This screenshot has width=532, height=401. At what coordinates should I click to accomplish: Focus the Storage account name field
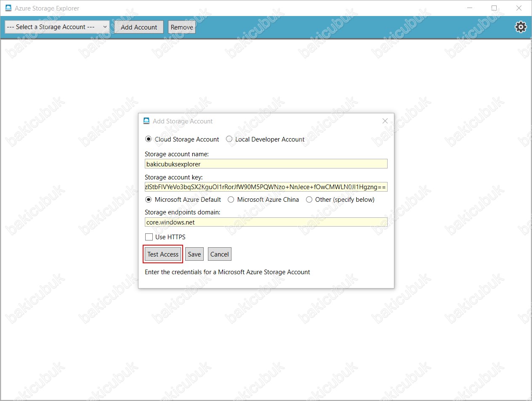coord(266,164)
